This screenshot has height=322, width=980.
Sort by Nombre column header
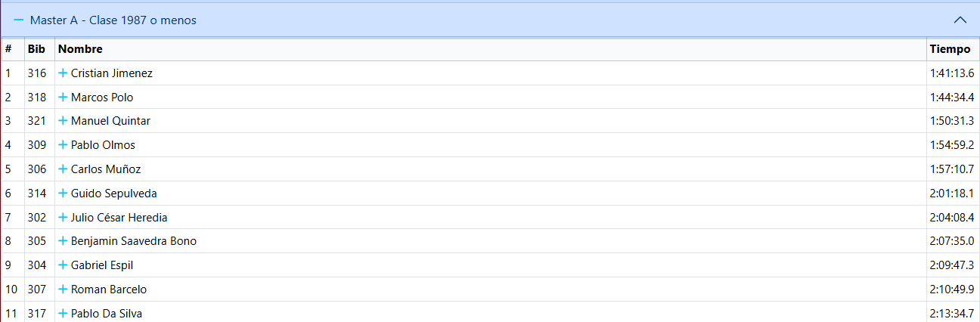tap(80, 49)
